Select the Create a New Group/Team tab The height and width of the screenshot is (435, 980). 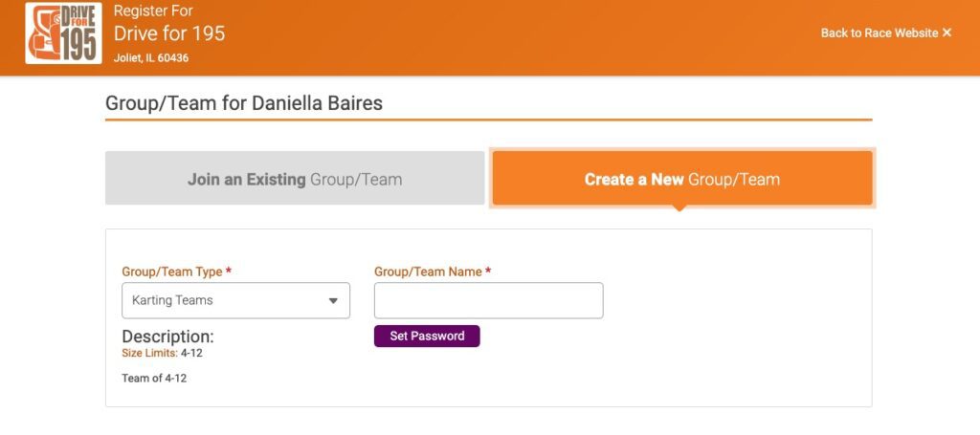point(681,179)
